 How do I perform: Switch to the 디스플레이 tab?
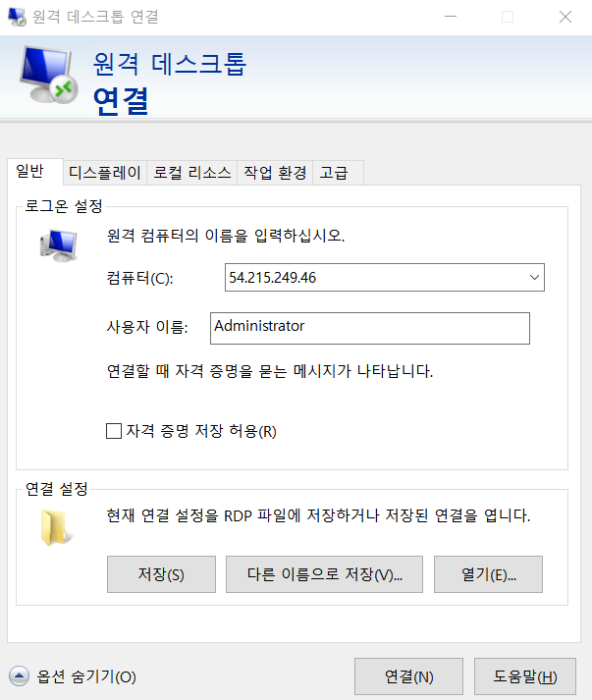pos(105,173)
